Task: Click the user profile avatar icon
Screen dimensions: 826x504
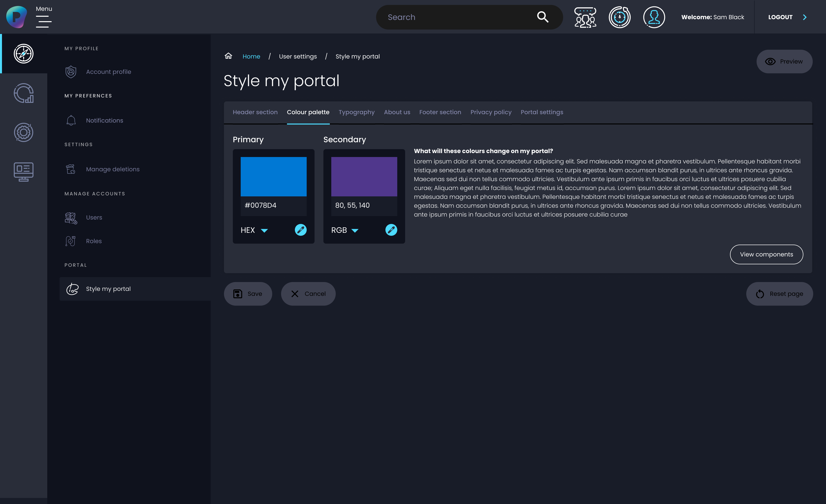Action: 654,17
